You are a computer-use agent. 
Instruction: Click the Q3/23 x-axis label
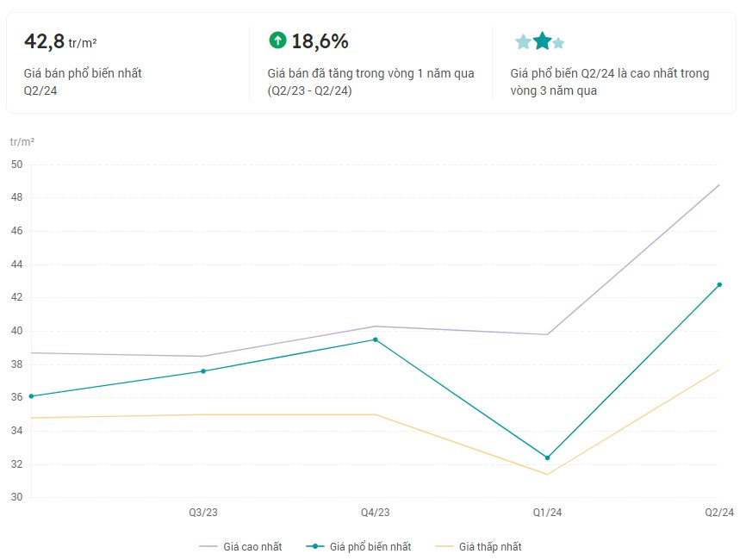203,513
